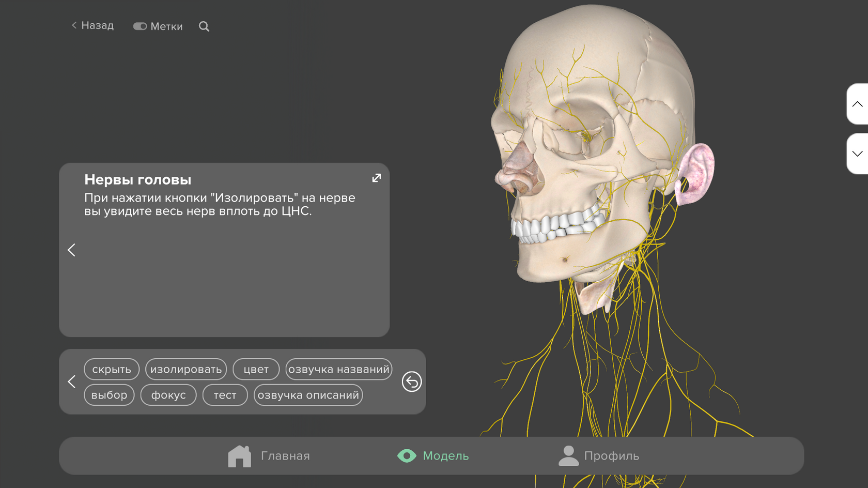Enable озвучка названий option
868x488 pixels.
pyautogui.click(x=338, y=370)
